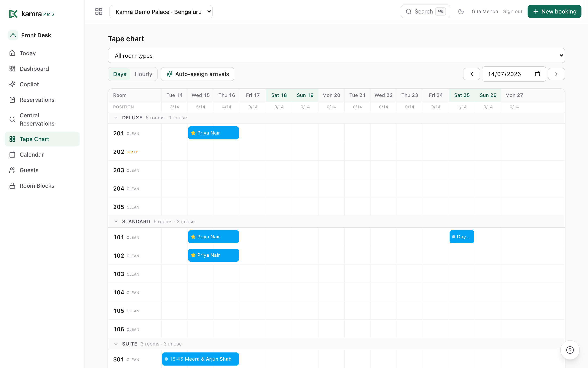Click the Sat 18 column header
The height and width of the screenshot is (368, 588).
pos(279,95)
